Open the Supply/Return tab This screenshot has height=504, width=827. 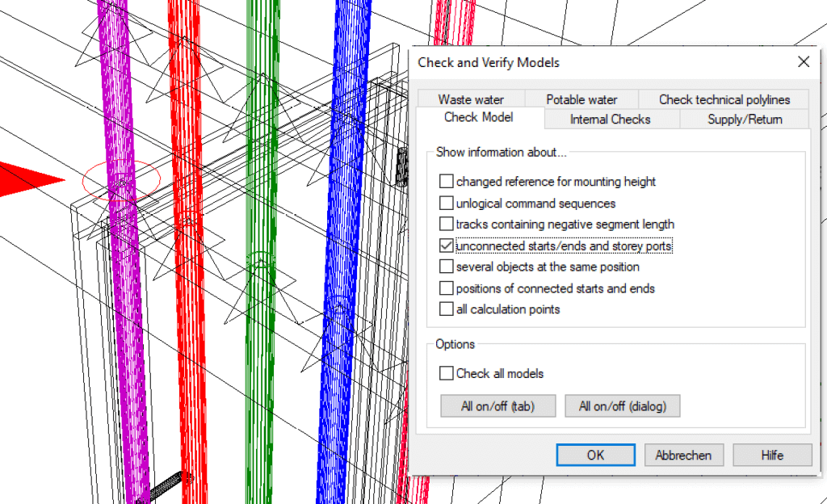coord(745,120)
